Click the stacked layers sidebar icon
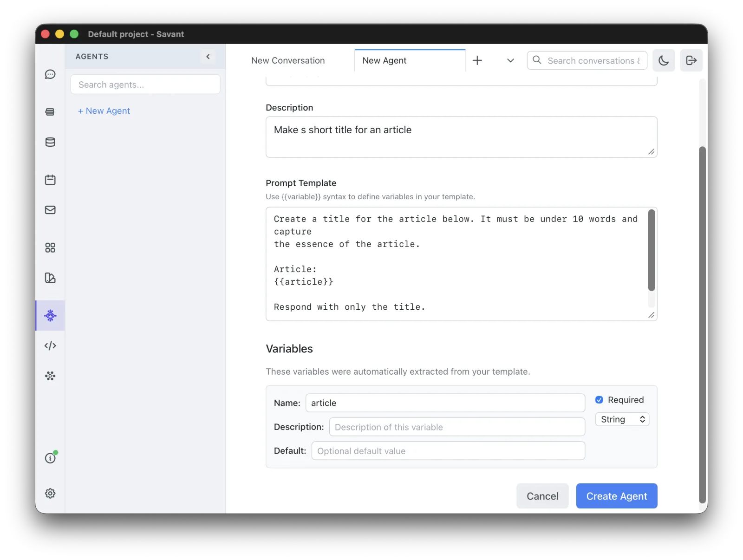743x560 pixels. click(50, 112)
